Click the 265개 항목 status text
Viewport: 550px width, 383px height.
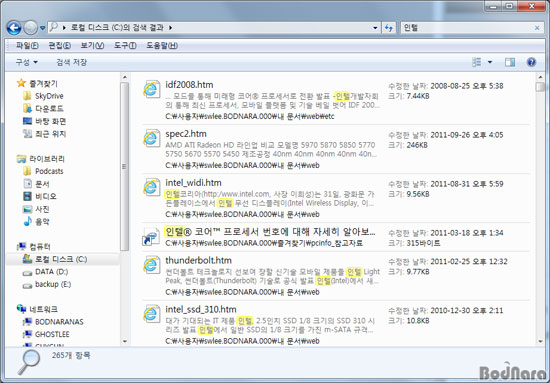(71, 355)
